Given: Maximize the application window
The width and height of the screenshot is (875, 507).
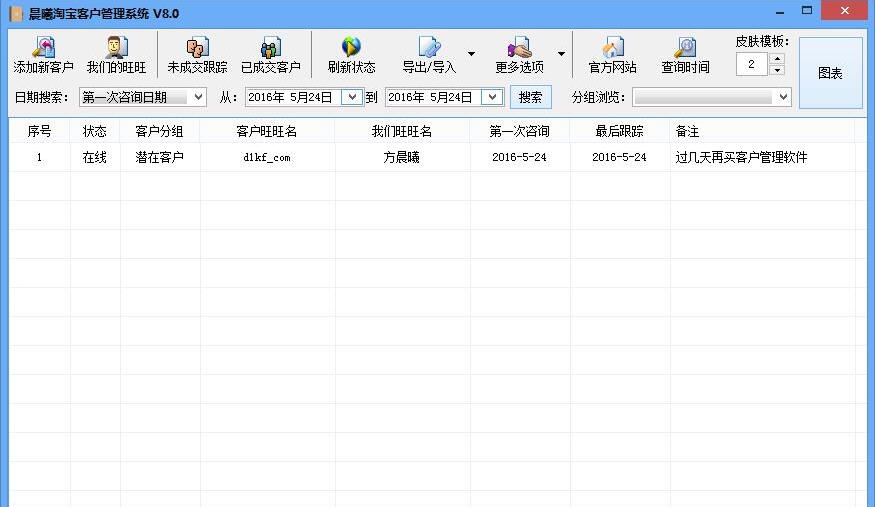Looking at the screenshot, I should click(807, 11).
